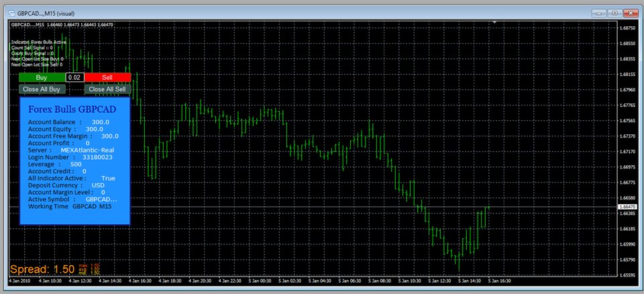The width and height of the screenshot is (644, 294).
Task: Click the Leverage 500 row
Action: 55,164
